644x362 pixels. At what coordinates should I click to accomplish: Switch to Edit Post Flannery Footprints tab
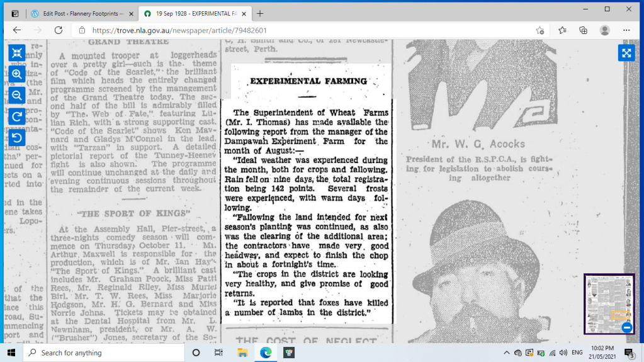[79, 13]
